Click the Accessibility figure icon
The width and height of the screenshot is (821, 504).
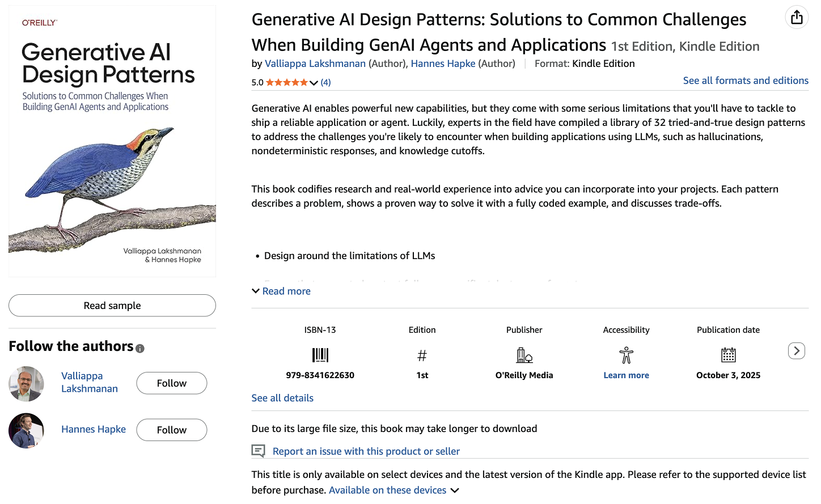tap(626, 355)
